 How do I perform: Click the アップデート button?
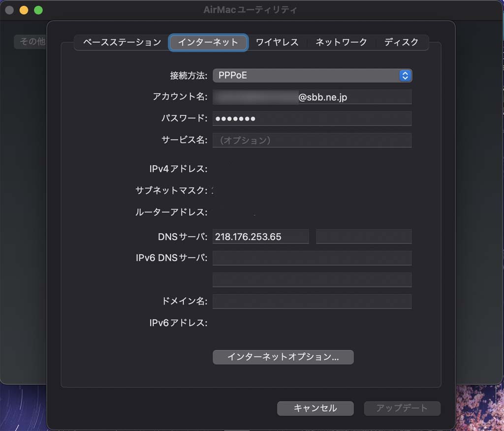click(402, 408)
